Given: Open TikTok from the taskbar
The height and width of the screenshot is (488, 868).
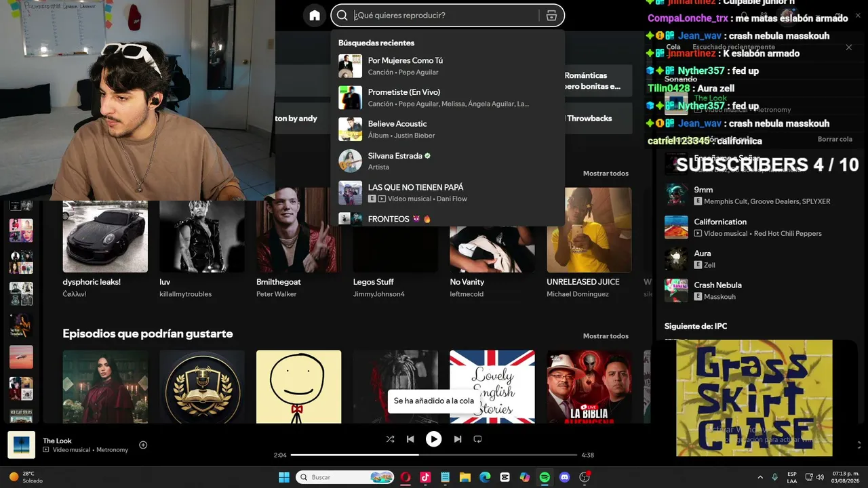Looking at the screenshot, I should pyautogui.click(x=425, y=477).
